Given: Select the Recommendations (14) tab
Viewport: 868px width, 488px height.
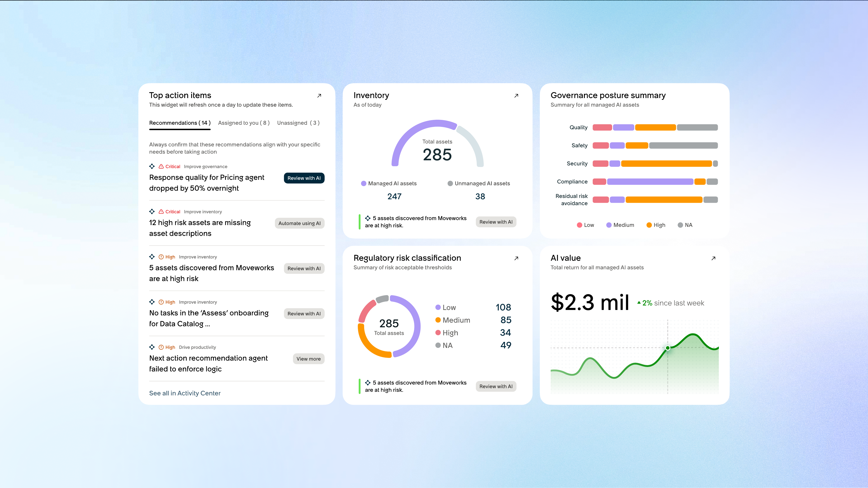Looking at the screenshot, I should point(180,123).
